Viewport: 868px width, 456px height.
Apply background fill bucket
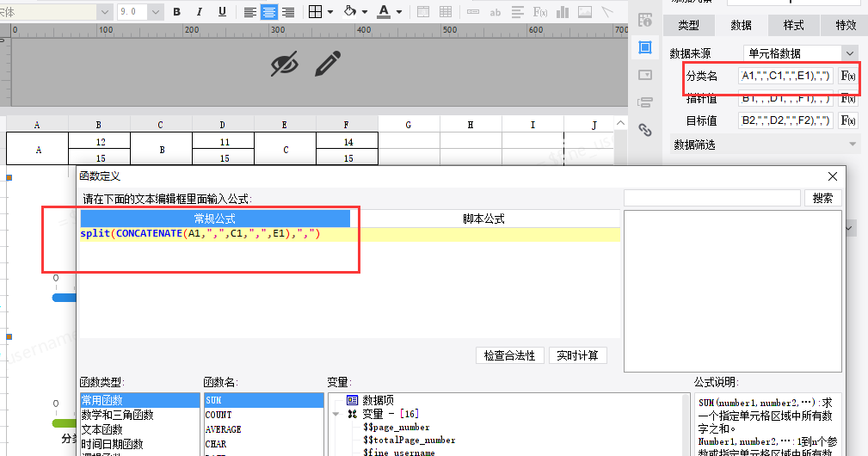[350, 12]
